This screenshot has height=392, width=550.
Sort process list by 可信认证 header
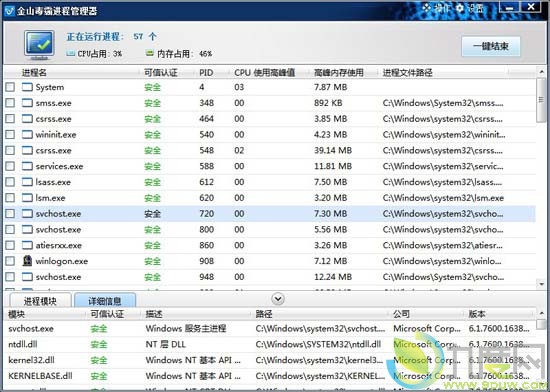[x=161, y=73]
